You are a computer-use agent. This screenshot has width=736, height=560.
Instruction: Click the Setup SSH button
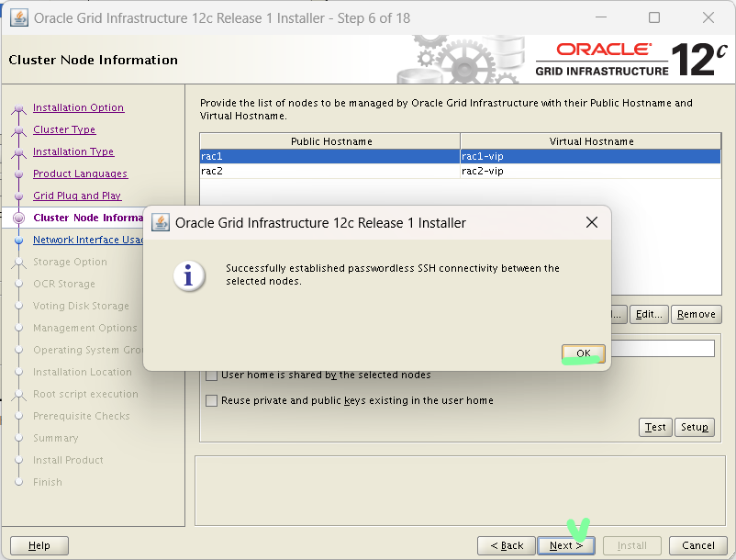tap(694, 427)
